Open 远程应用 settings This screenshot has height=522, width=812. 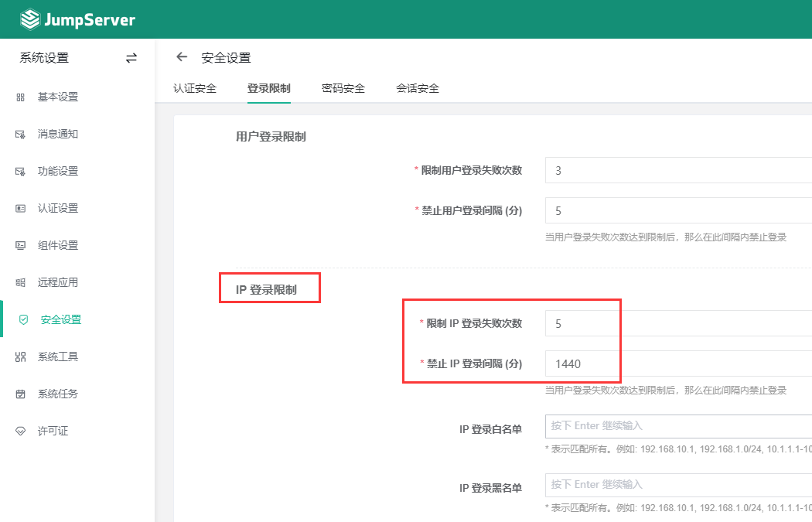point(54,282)
